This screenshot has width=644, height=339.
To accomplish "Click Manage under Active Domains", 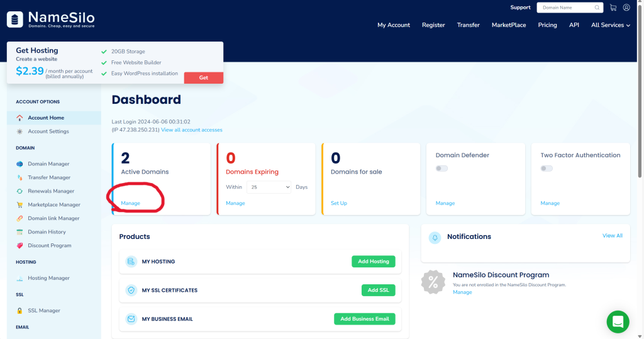I will [x=130, y=203].
